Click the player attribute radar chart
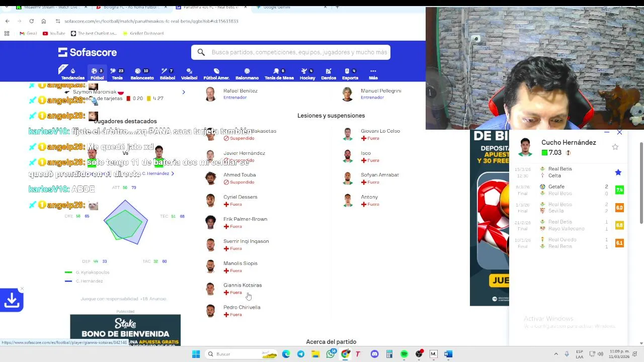644x362 pixels. pyautogui.click(x=125, y=222)
